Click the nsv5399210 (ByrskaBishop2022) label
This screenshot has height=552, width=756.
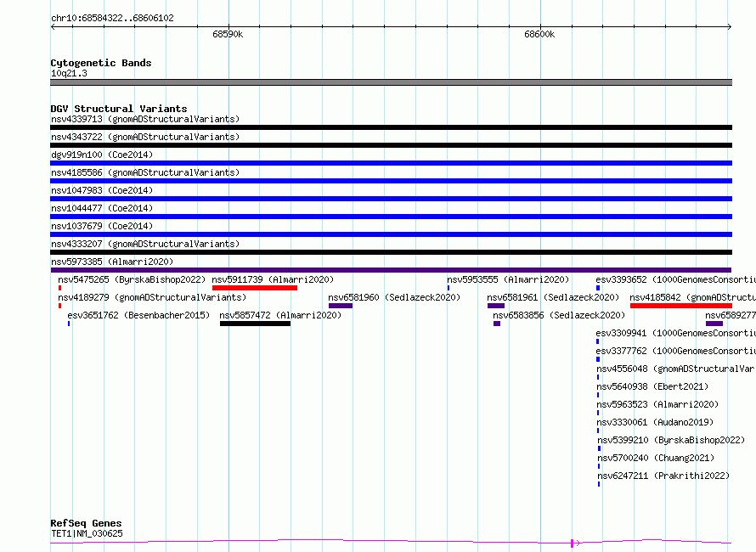(x=671, y=440)
